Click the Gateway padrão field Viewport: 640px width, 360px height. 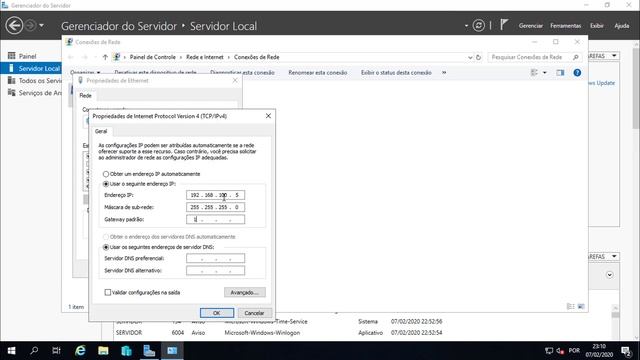pos(216,220)
